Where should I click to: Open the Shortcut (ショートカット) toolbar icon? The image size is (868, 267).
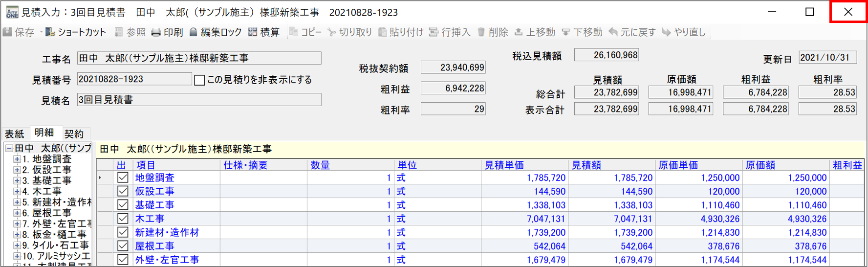(50, 32)
